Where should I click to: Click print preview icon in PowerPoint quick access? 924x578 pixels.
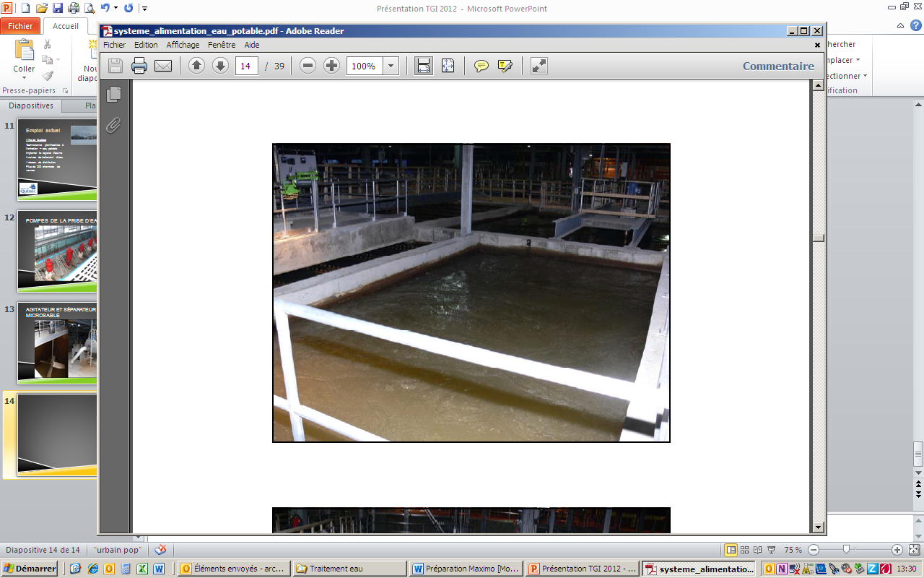[x=90, y=9]
